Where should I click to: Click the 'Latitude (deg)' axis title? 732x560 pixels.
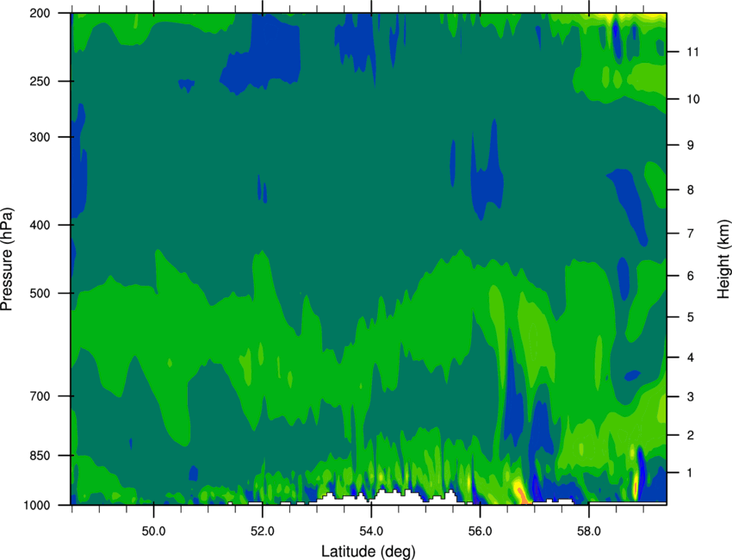point(368,551)
